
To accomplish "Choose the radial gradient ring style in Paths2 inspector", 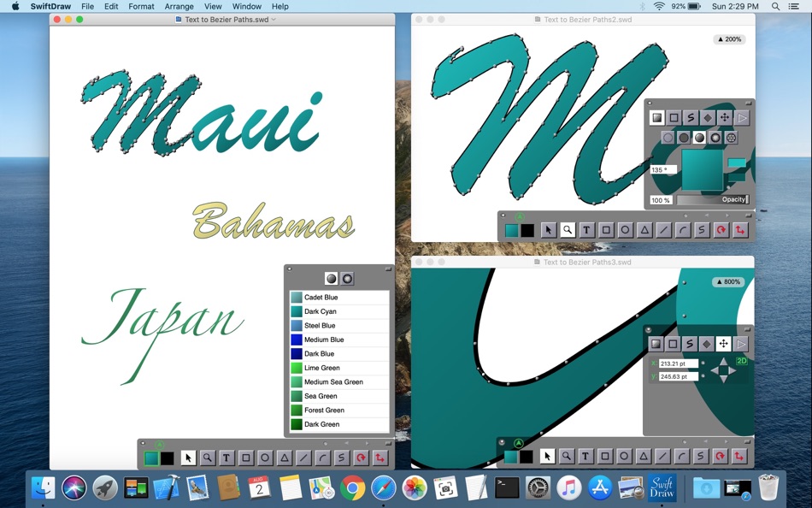I will coord(715,138).
